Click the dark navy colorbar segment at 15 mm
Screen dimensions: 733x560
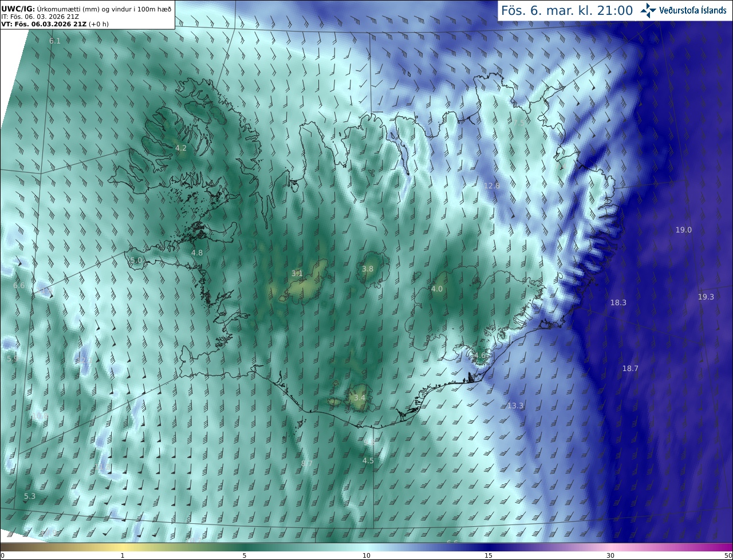coord(488,547)
